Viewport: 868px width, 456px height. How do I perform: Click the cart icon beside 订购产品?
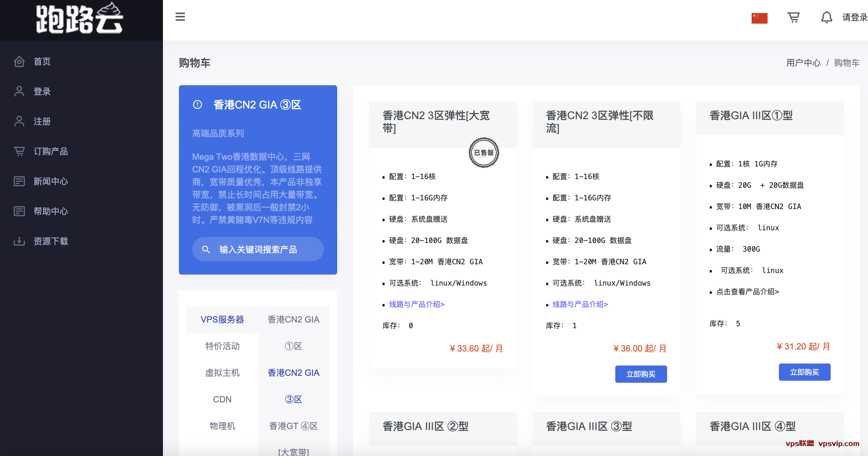pos(19,151)
